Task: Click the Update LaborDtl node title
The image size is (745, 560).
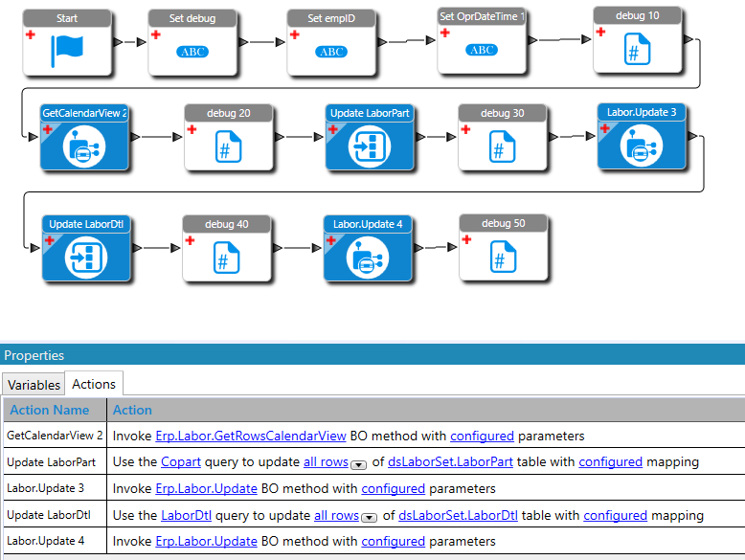Action: [86, 225]
